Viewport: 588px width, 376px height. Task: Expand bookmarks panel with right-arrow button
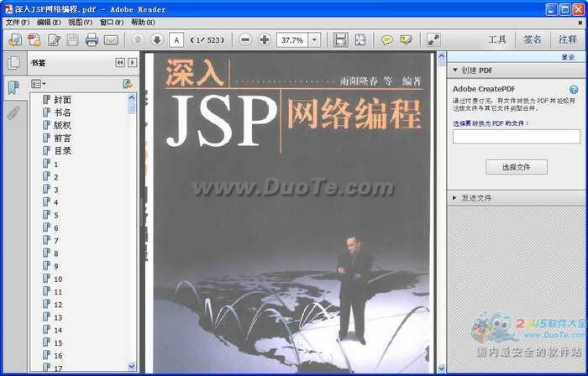132,63
